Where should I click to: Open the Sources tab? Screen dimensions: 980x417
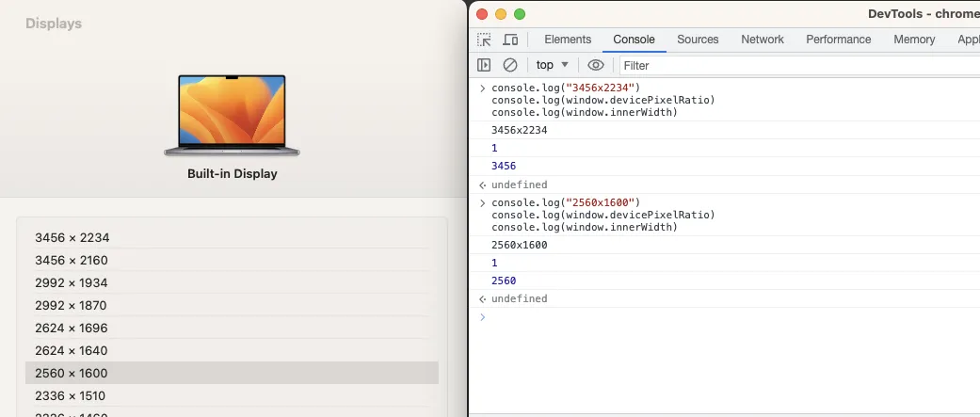pos(698,40)
